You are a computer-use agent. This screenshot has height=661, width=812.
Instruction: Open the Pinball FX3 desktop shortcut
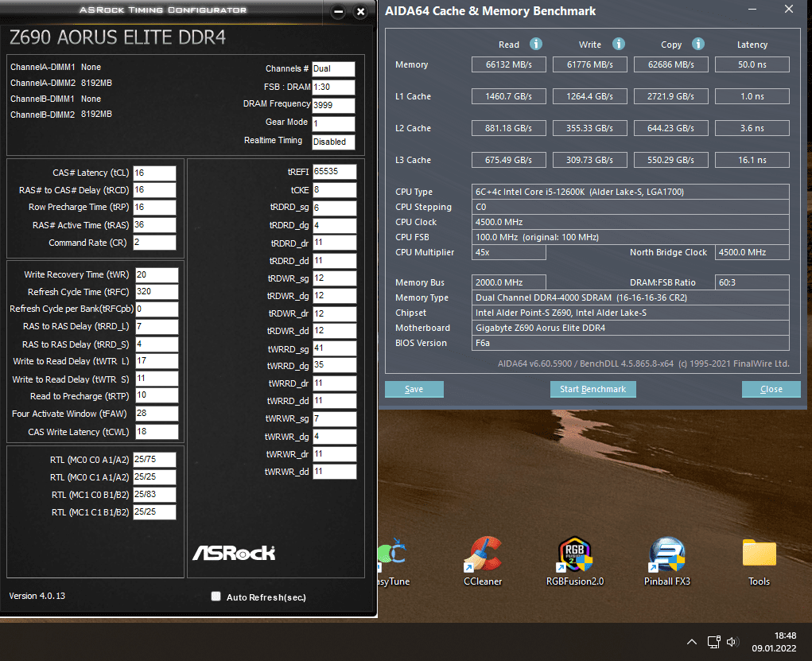point(667,562)
